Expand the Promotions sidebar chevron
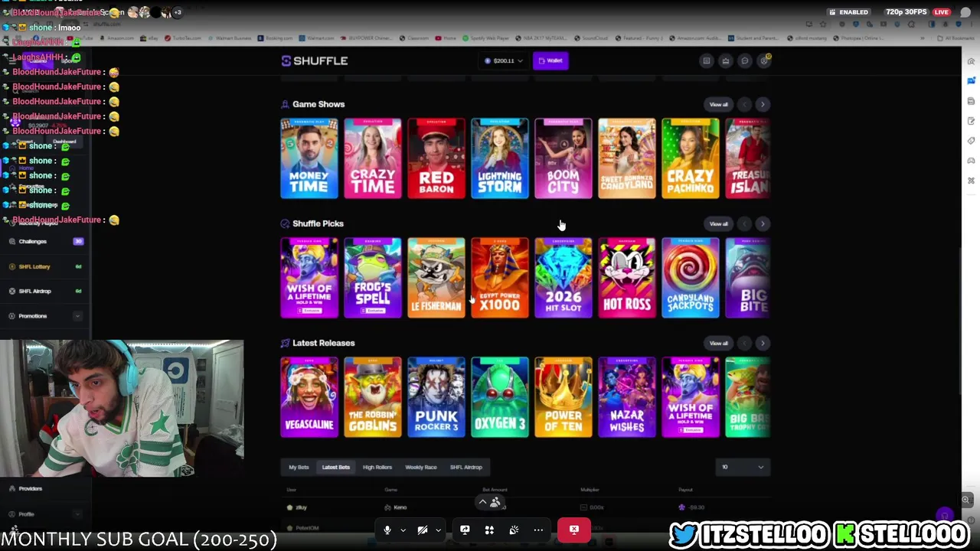 coord(77,316)
